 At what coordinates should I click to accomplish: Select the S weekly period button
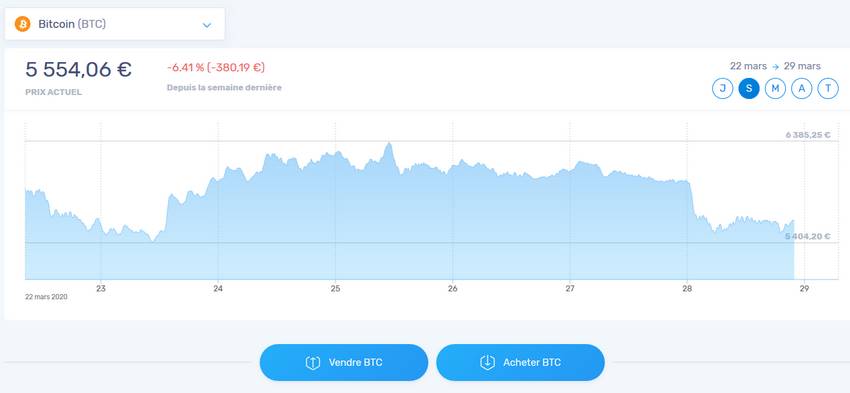pos(749,88)
